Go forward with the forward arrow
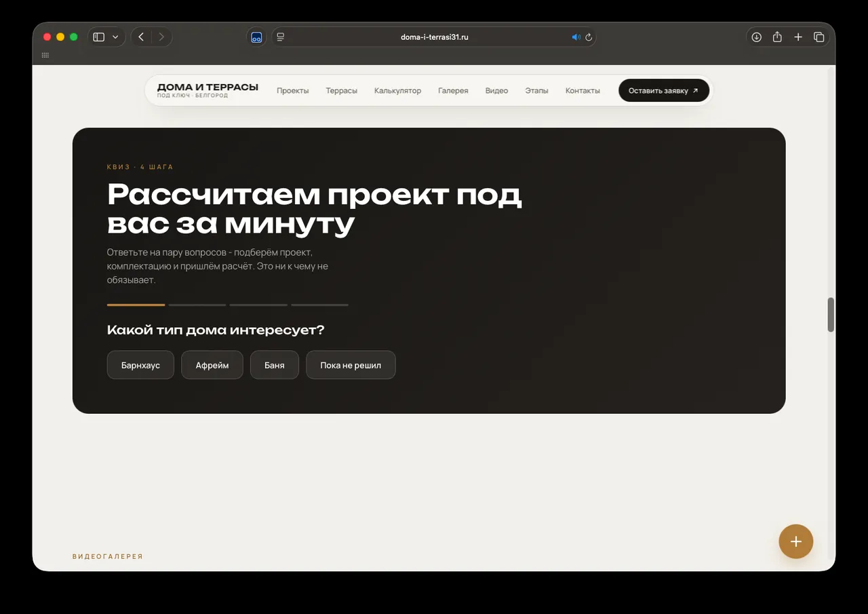 [161, 37]
